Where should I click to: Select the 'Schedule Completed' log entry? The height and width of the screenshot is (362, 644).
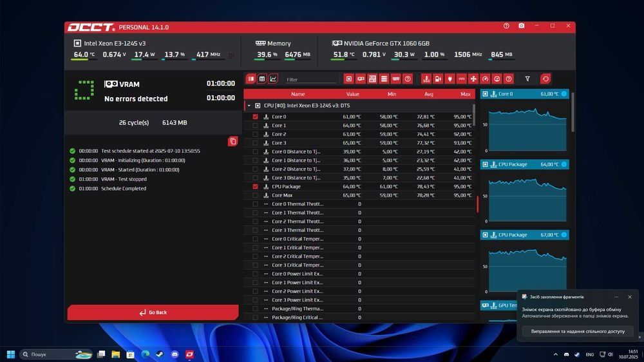point(124,189)
